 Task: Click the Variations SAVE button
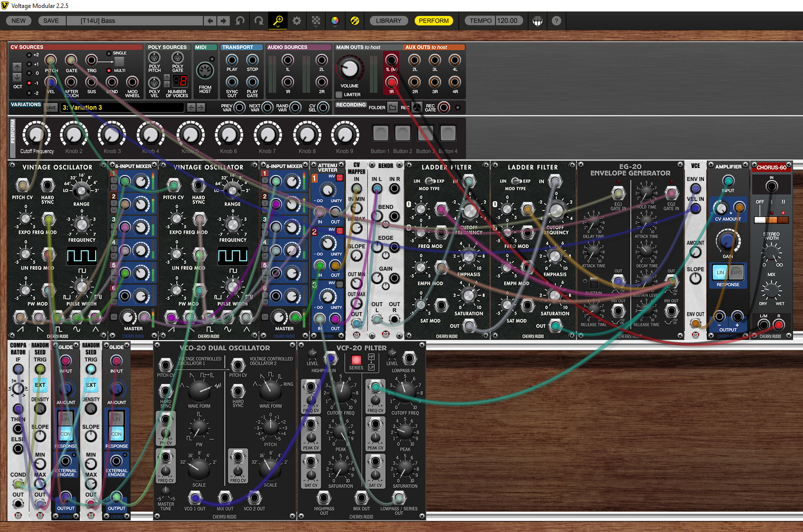(x=50, y=107)
